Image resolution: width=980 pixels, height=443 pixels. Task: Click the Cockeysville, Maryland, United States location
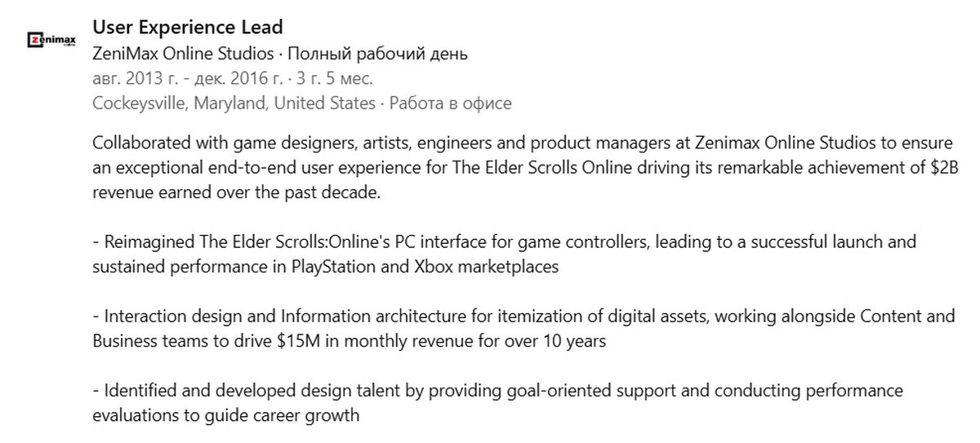[x=234, y=103]
